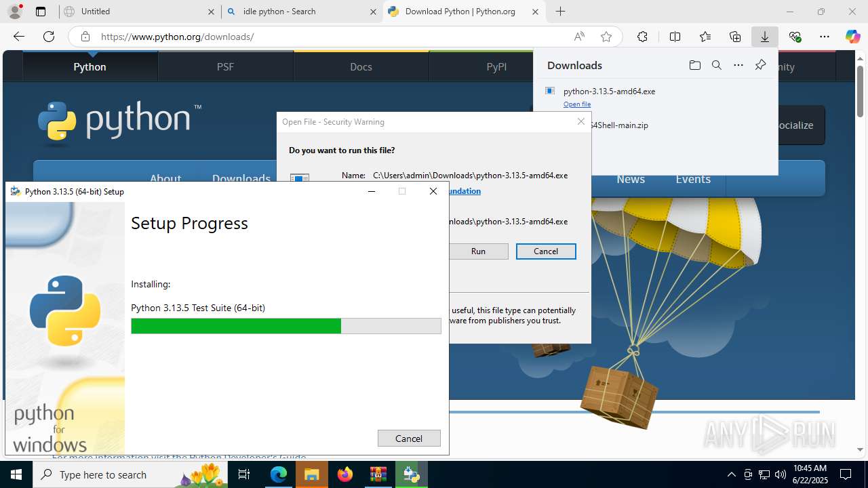Open Windows Start menu
The image size is (868, 488).
[x=16, y=474]
